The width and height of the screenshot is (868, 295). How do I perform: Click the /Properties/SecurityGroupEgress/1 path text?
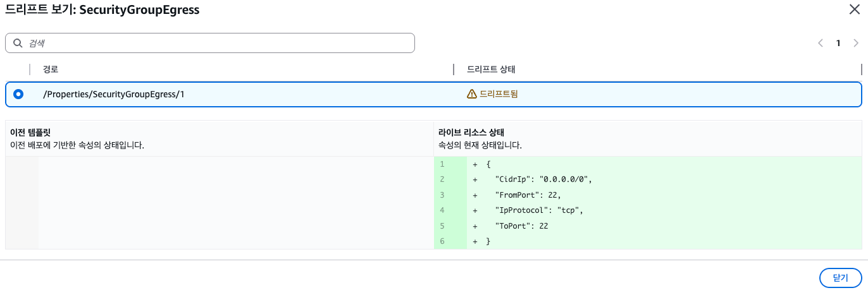pos(114,94)
